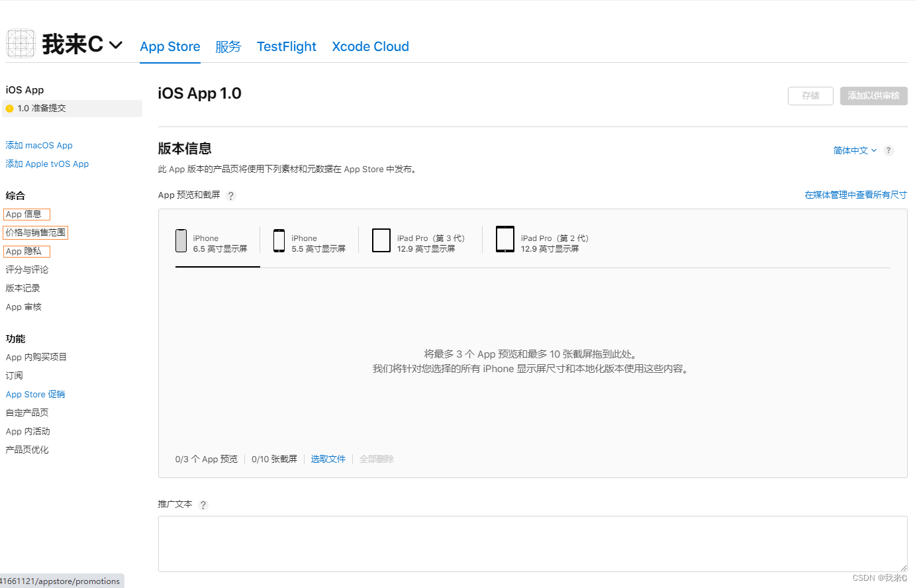Click the screenshot drop area text 将最多 3 个 App 预览
This screenshot has width=917, height=588.
point(532,354)
